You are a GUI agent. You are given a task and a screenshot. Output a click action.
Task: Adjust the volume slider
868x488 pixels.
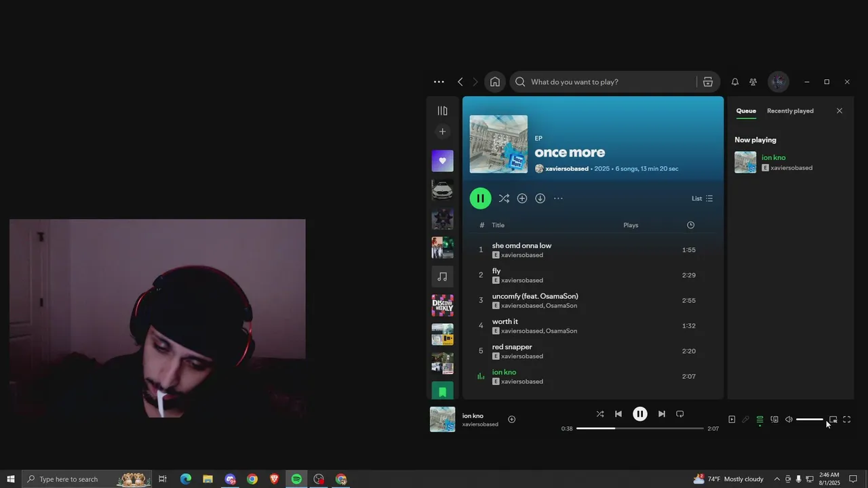coord(809,420)
